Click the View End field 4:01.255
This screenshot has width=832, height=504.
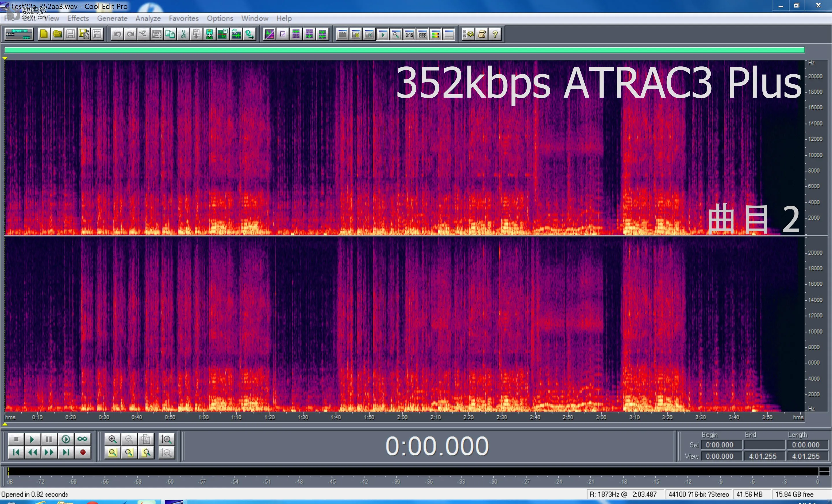765,456
